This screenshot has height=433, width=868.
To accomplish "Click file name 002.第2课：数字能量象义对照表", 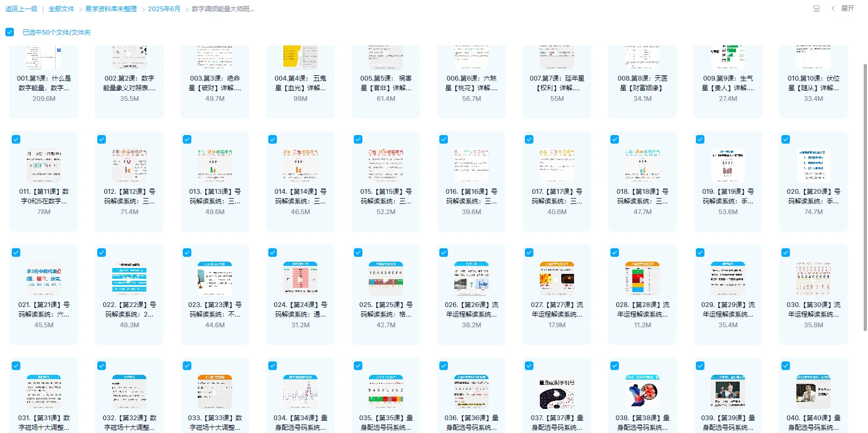I will (129, 83).
